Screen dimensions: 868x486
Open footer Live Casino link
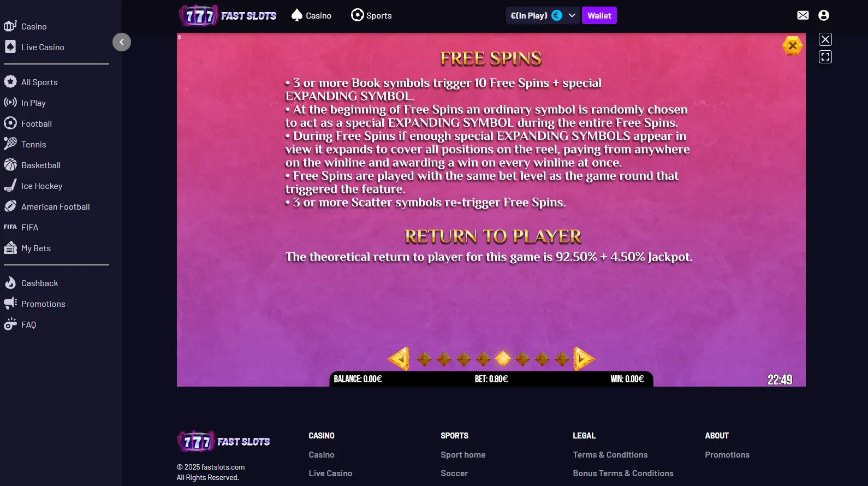click(x=330, y=473)
